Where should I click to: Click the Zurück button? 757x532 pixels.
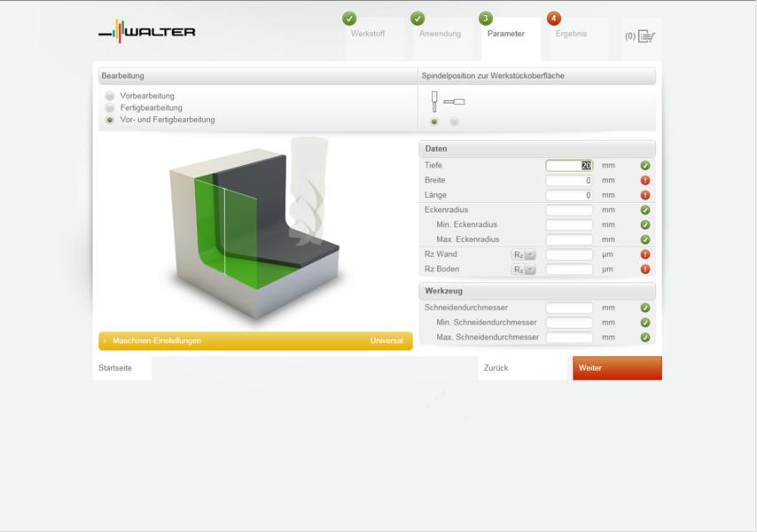click(x=523, y=368)
